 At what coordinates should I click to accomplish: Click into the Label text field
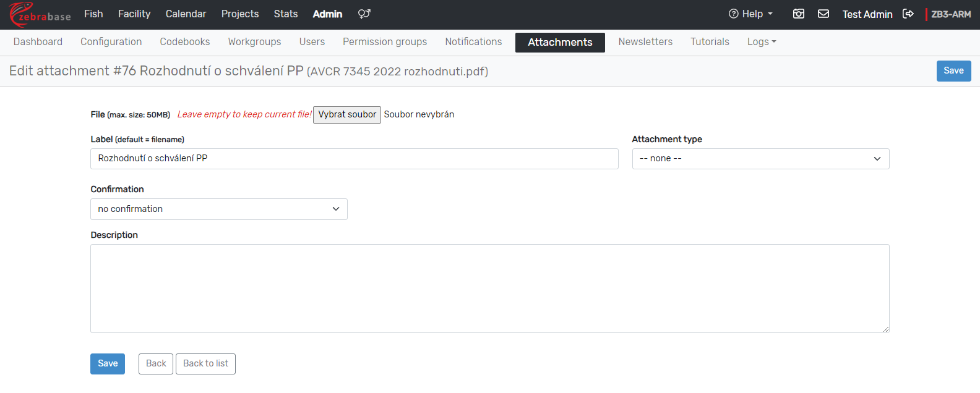(x=354, y=159)
